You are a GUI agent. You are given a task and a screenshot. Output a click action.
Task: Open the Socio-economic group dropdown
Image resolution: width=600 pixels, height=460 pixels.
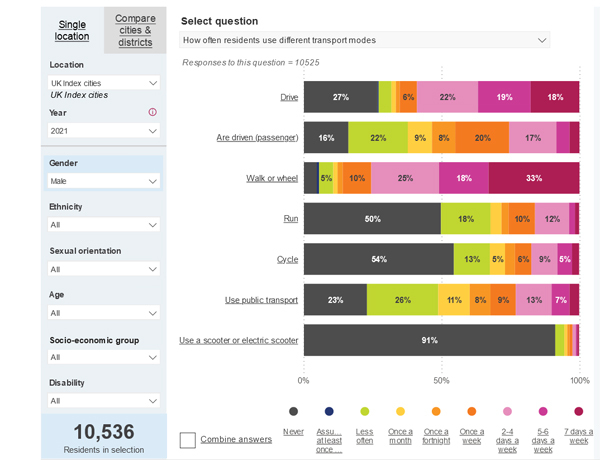pyautogui.click(x=104, y=357)
